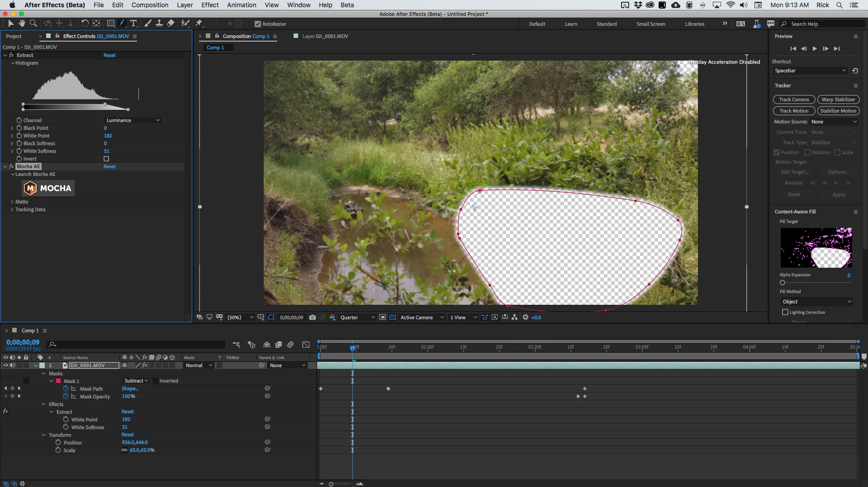This screenshot has width=868, height=487.
Task: Click the MOCHA launch logo
Action: 48,188
